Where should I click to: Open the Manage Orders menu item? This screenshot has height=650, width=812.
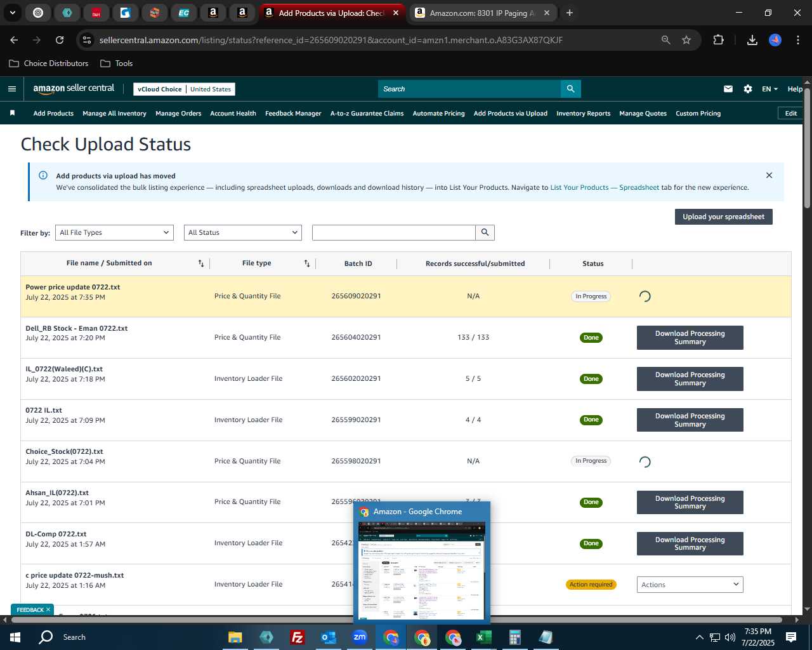178,113
